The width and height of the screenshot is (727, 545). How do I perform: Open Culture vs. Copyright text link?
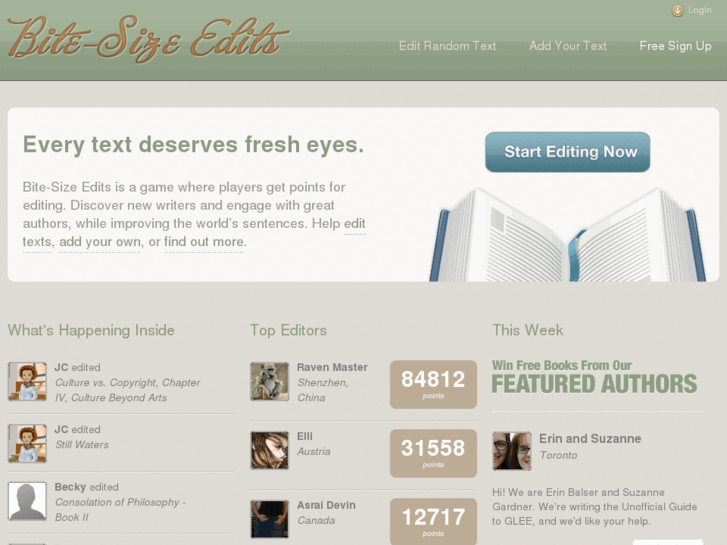pos(128,390)
